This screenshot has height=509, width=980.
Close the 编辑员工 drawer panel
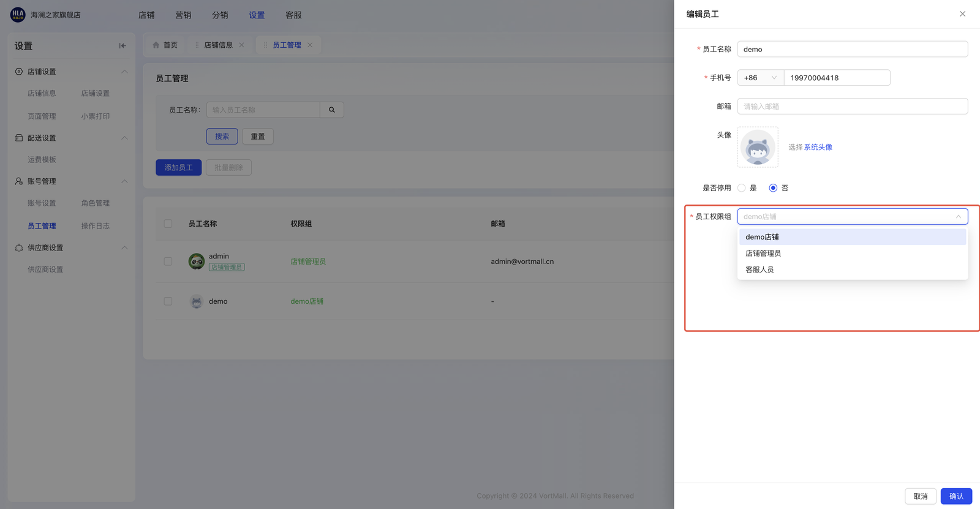click(x=962, y=14)
